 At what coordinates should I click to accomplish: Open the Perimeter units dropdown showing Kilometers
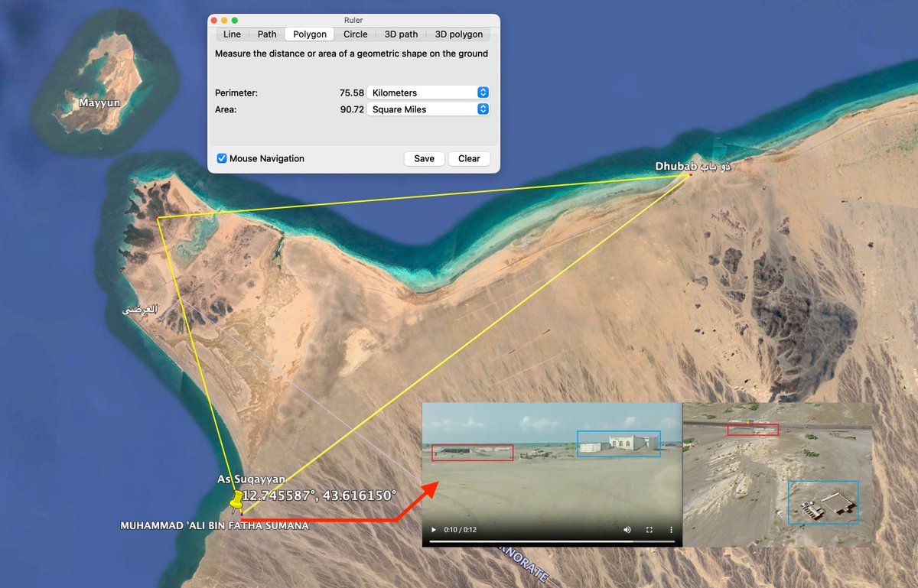pyautogui.click(x=428, y=93)
